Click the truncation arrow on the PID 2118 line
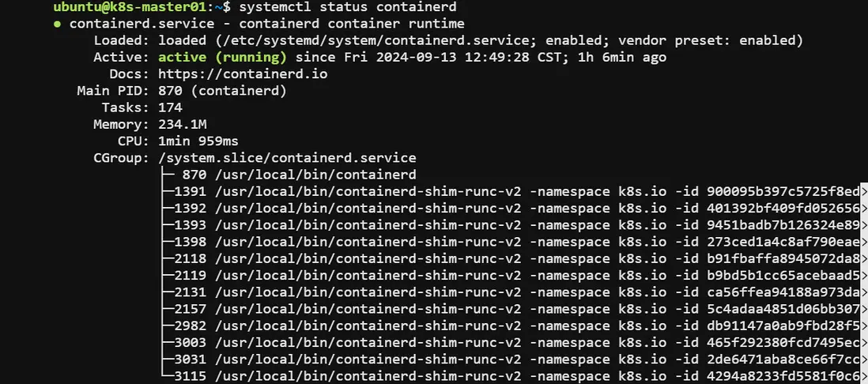The width and height of the screenshot is (868, 384). [863, 258]
